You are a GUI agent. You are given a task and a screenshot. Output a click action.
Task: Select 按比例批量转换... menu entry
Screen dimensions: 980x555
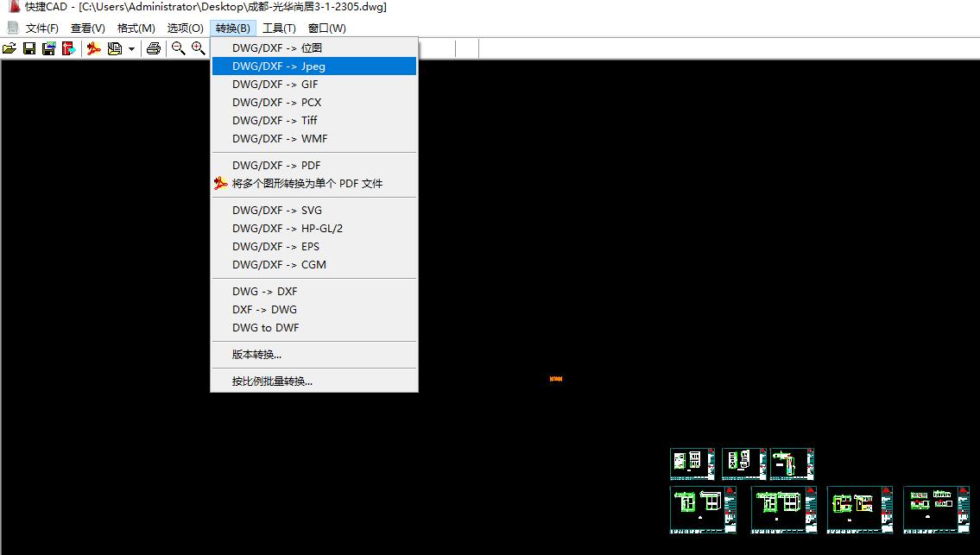(x=272, y=381)
